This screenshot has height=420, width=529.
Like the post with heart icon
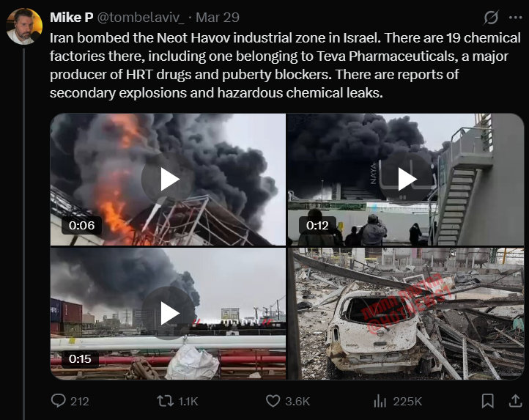point(273,401)
